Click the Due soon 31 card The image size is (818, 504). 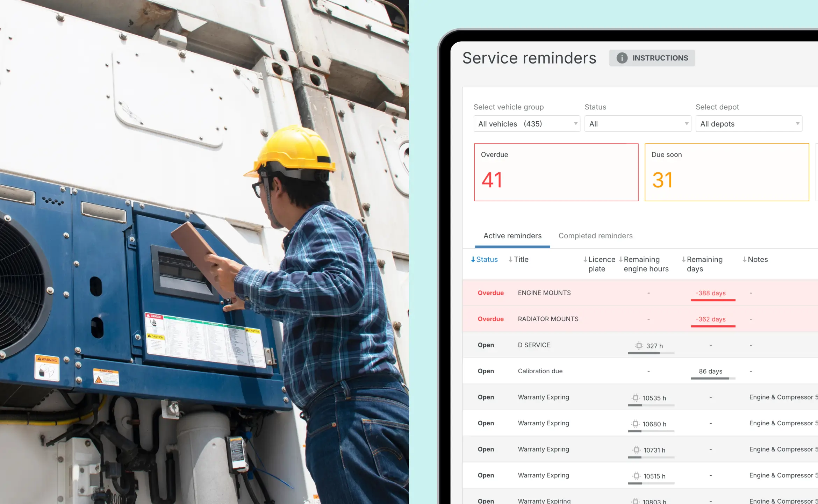coord(726,172)
